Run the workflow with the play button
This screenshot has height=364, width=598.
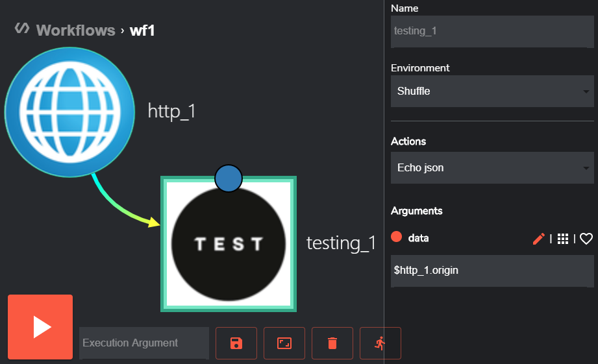coord(40,326)
